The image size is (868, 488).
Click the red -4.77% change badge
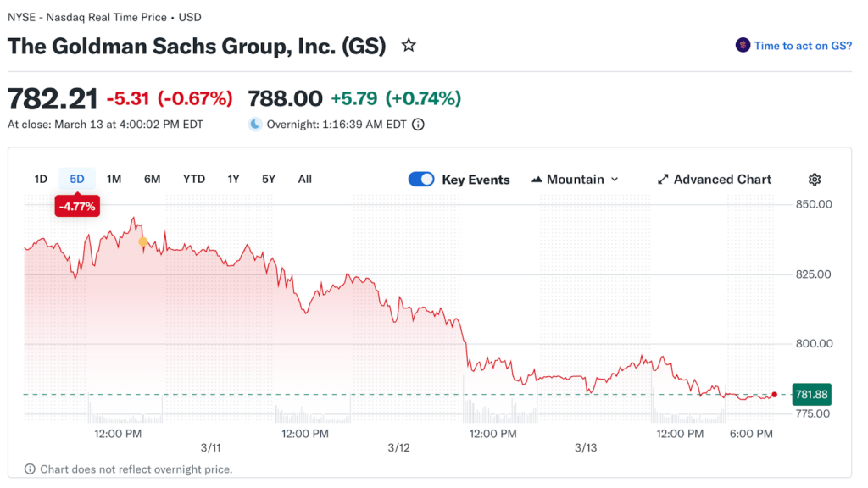[x=77, y=206]
